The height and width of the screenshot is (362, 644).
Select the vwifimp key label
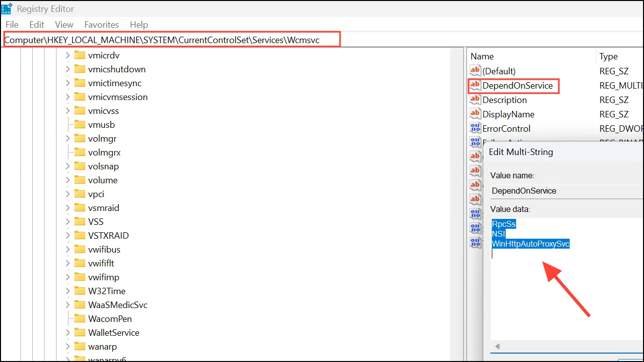pos(104,277)
